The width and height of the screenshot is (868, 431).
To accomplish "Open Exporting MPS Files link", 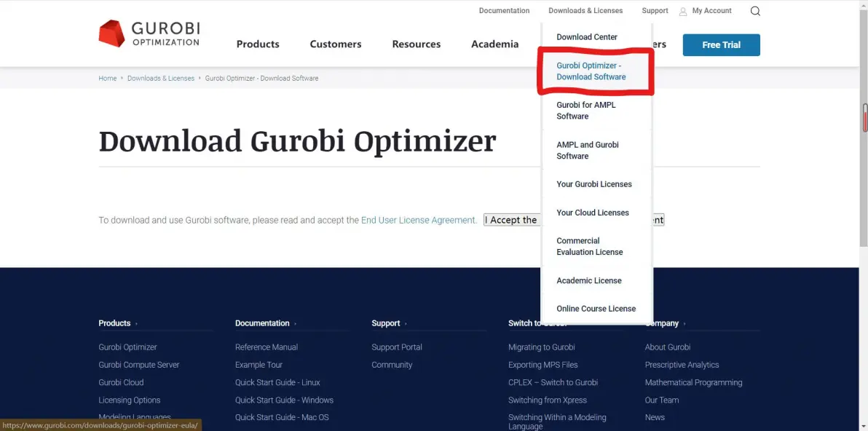I will tap(543, 365).
